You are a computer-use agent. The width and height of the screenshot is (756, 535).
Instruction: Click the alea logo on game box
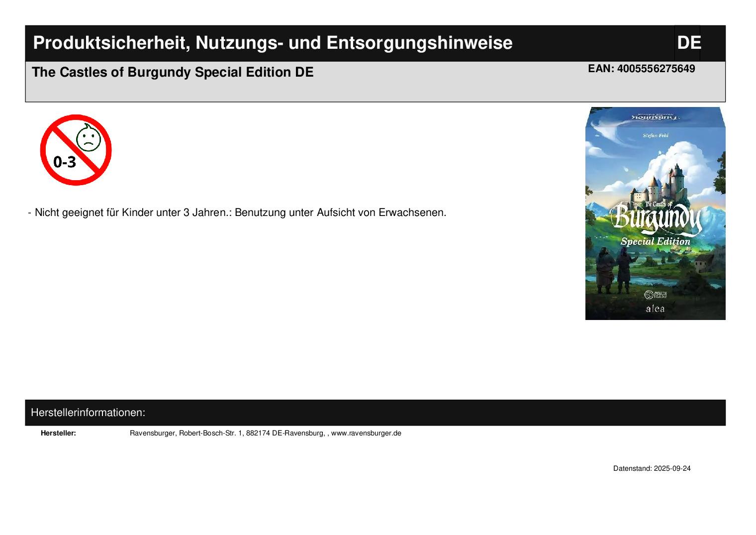point(655,309)
